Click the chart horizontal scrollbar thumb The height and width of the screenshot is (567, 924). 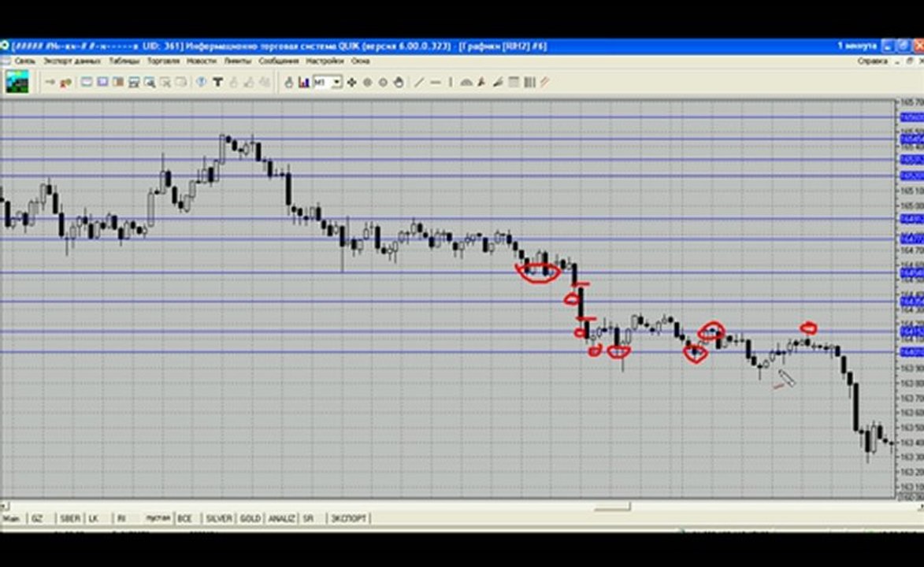tap(613, 506)
